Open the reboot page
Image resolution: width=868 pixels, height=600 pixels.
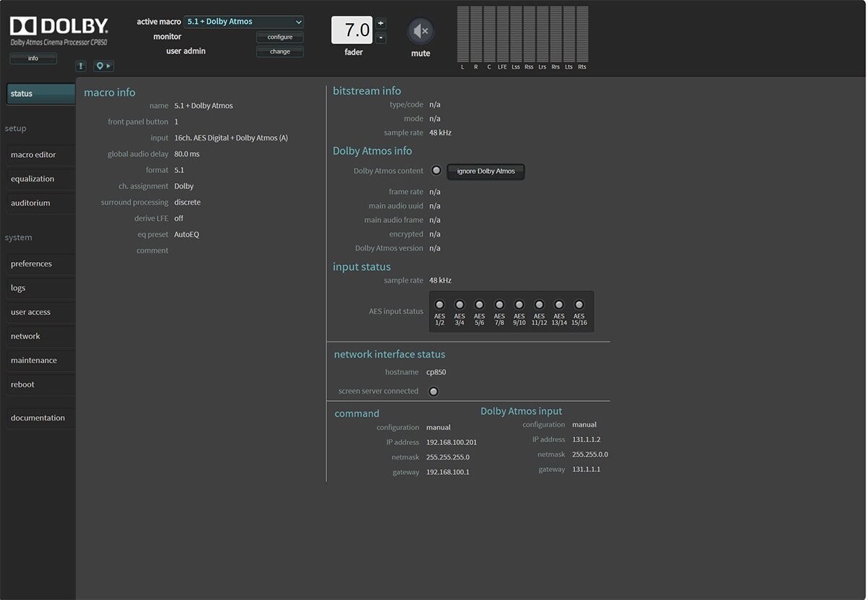pos(41,385)
